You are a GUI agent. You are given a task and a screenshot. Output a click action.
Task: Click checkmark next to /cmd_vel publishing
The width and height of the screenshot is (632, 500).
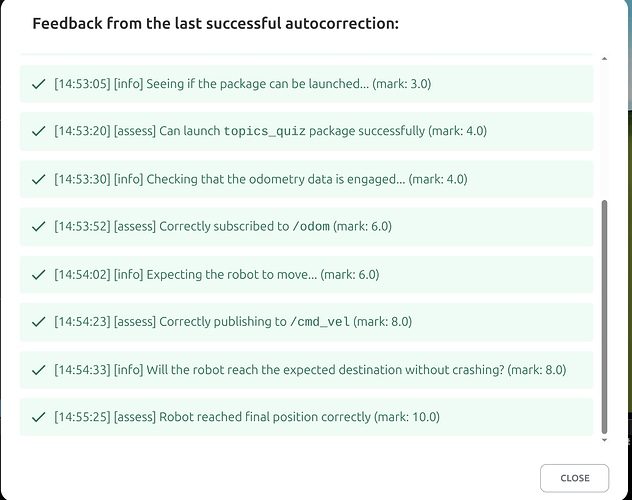(38, 321)
